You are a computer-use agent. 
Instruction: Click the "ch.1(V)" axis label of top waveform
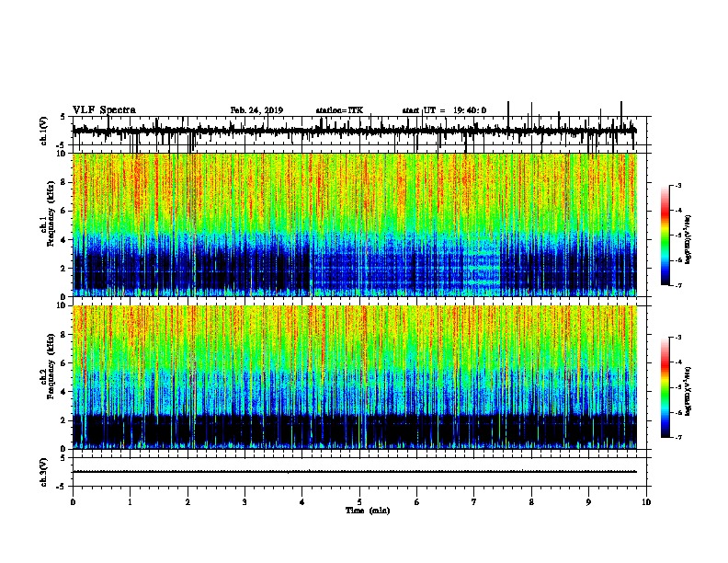tap(44, 131)
